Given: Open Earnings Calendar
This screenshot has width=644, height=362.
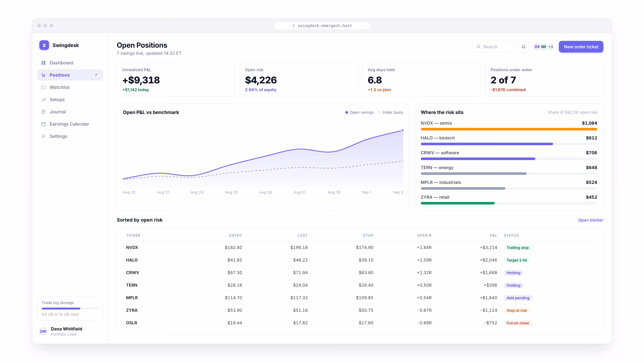Looking at the screenshot, I should (70, 124).
